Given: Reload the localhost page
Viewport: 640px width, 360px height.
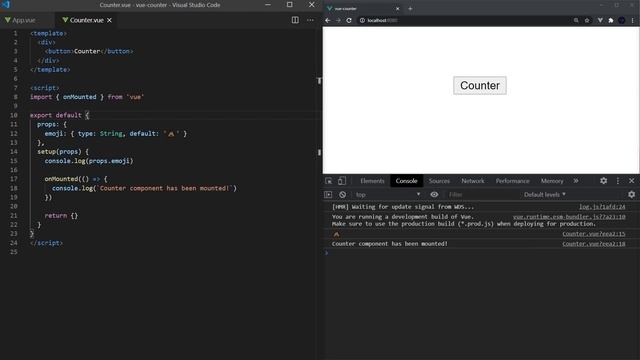Looking at the screenshot, I should 349,20.
